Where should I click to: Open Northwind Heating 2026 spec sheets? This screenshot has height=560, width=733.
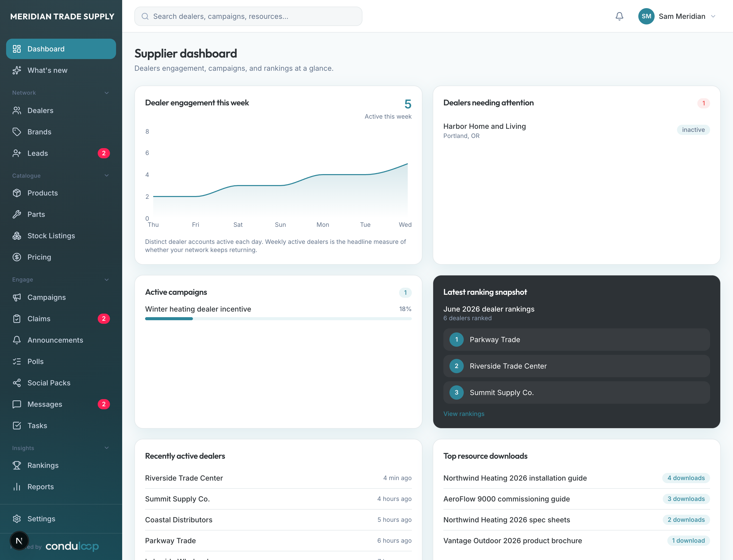pyautogui.click(x=507, y=520)
